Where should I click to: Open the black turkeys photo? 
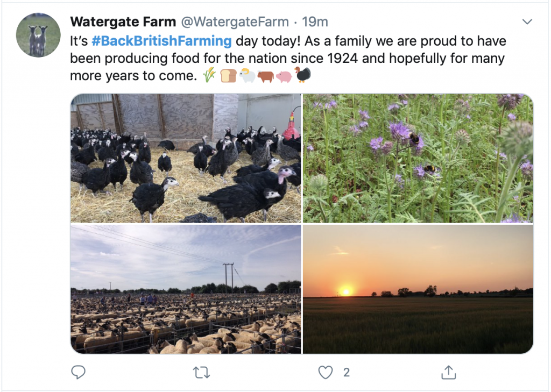pos(186,158)
